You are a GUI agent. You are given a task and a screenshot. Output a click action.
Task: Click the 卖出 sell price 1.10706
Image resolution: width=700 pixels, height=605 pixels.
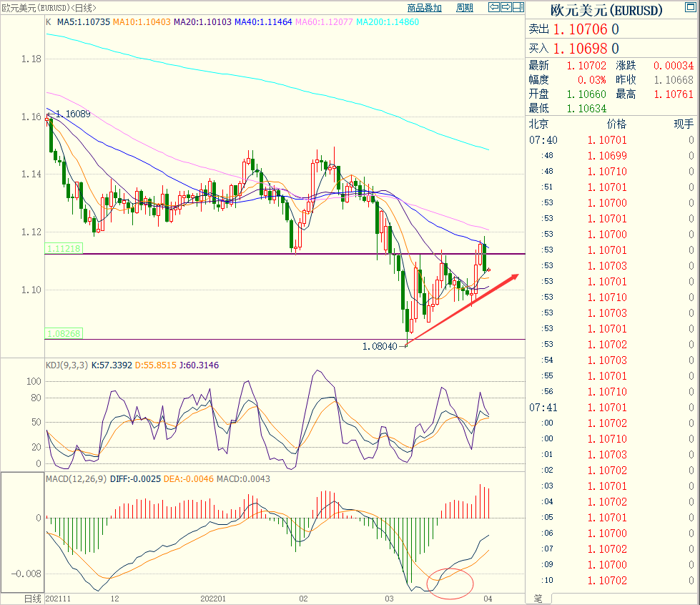click(x=579, y=29)
